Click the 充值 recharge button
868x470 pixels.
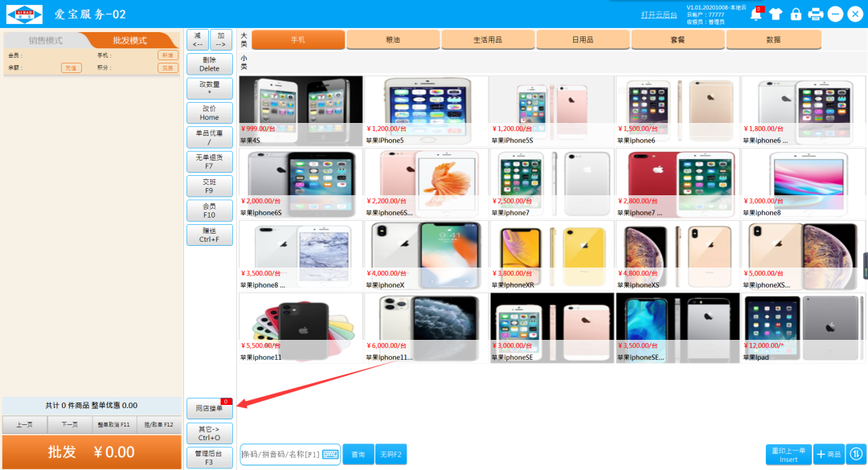click(x=71, y=68)
